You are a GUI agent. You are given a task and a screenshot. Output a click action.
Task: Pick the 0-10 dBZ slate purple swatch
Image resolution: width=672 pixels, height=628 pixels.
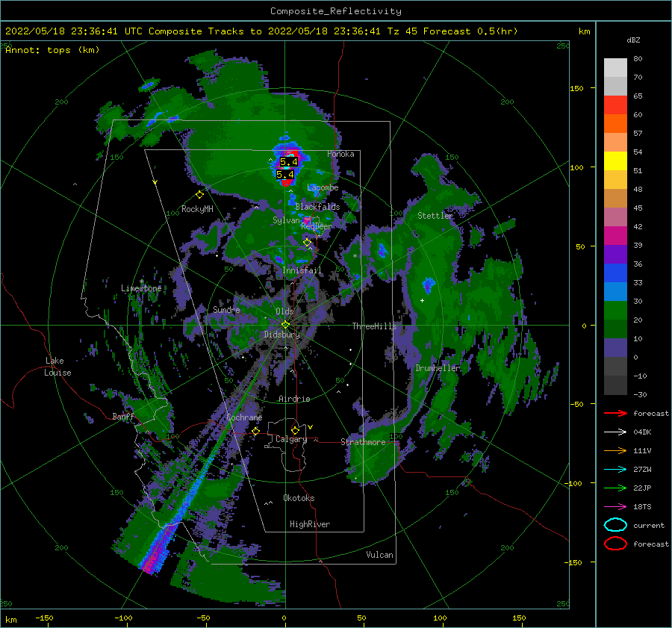tap(615, 348)
